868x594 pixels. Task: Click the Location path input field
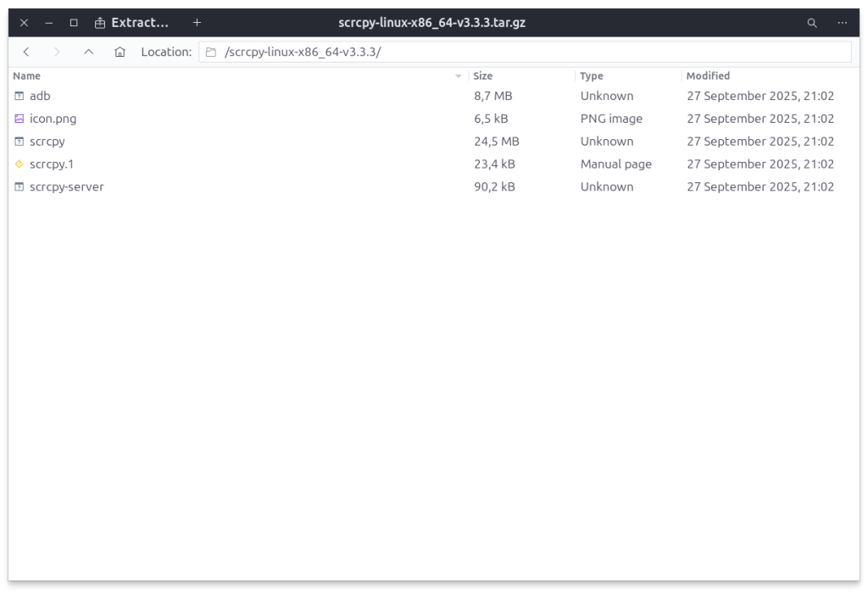tap(526, 52)
